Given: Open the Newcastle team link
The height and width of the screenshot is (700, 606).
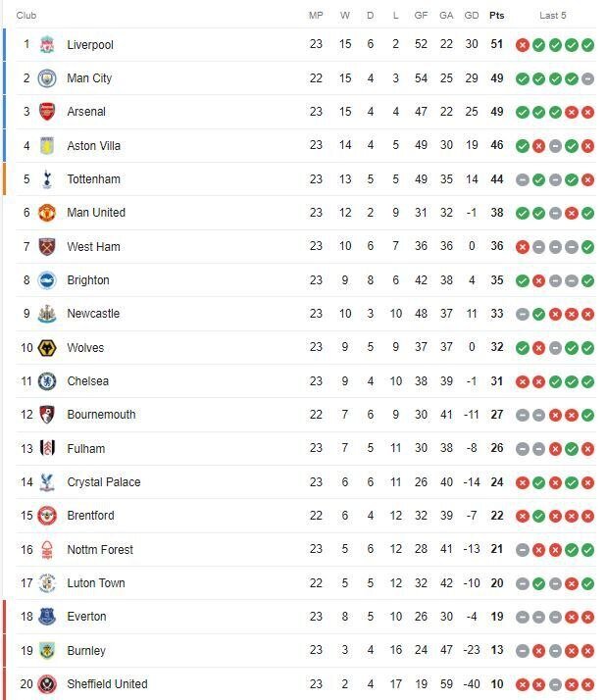Looking at the screenshot, I should (x=93, y=314).
